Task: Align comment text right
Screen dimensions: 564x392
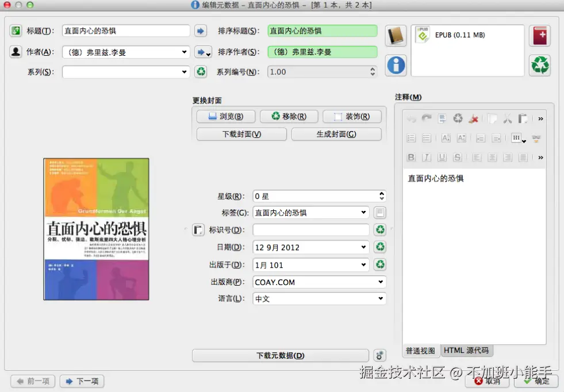Action: (x=508, y=157)
